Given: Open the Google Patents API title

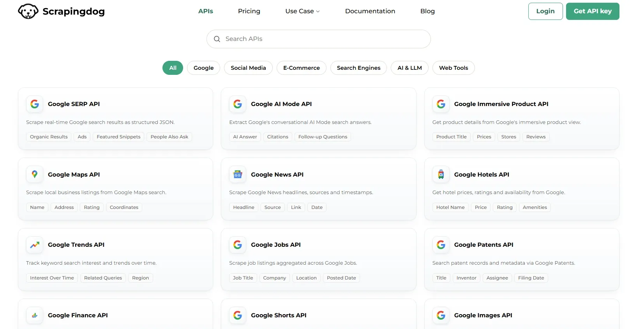Looking at the screenshot, I should pos(483,245).
